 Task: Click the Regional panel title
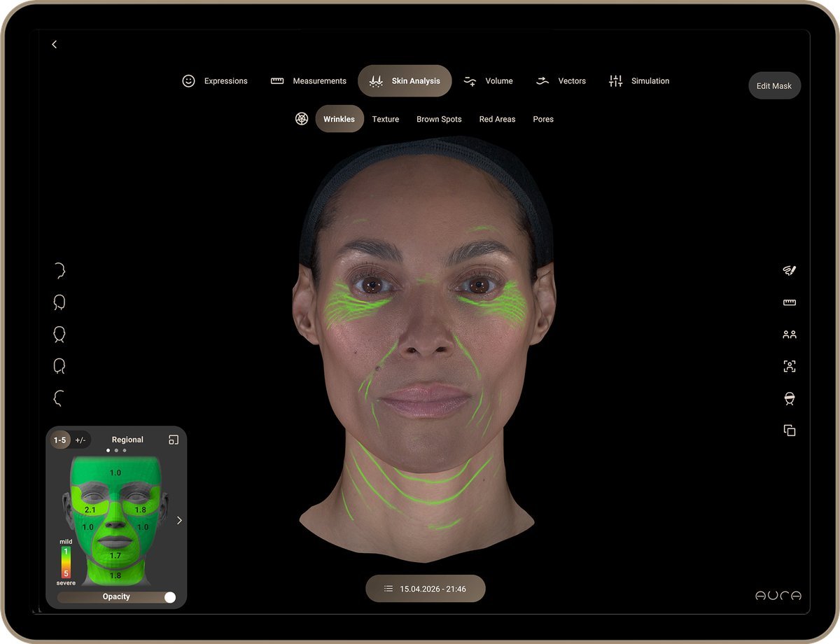[x=127, y=440]
